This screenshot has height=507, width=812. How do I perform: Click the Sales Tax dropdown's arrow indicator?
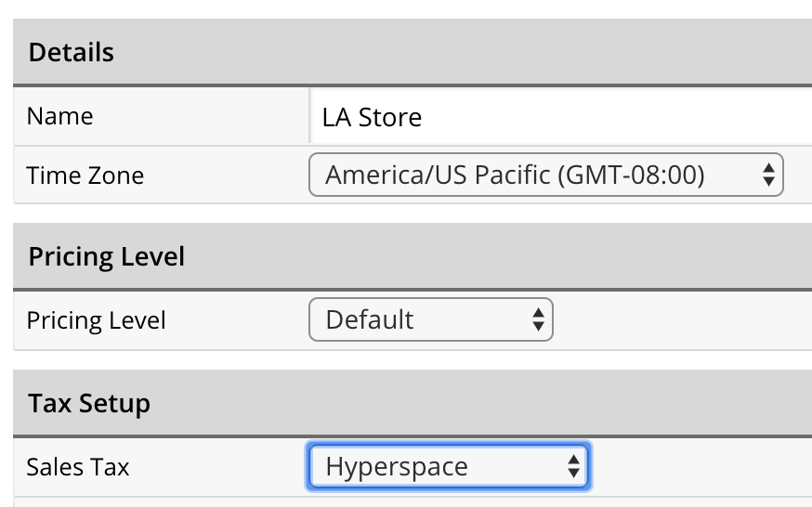573,466
